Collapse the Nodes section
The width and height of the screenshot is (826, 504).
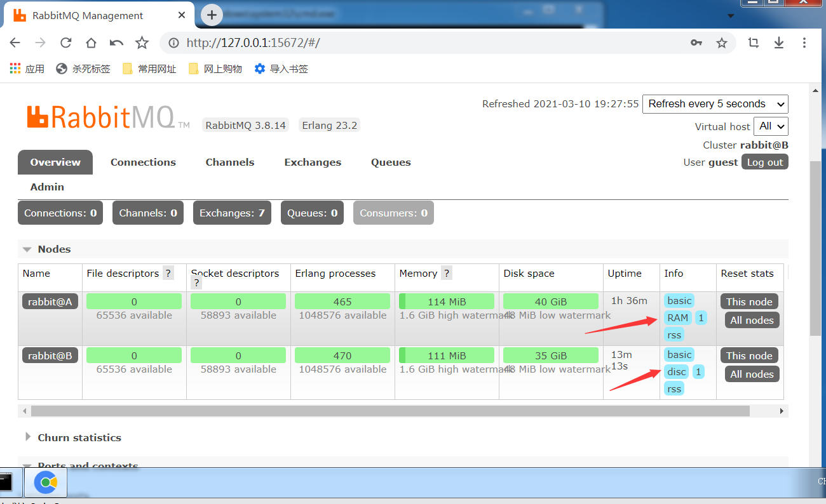coord(47,249)
